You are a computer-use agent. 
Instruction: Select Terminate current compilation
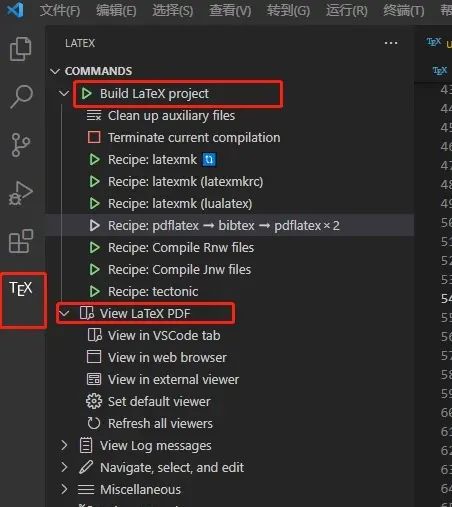pos(194,137)
